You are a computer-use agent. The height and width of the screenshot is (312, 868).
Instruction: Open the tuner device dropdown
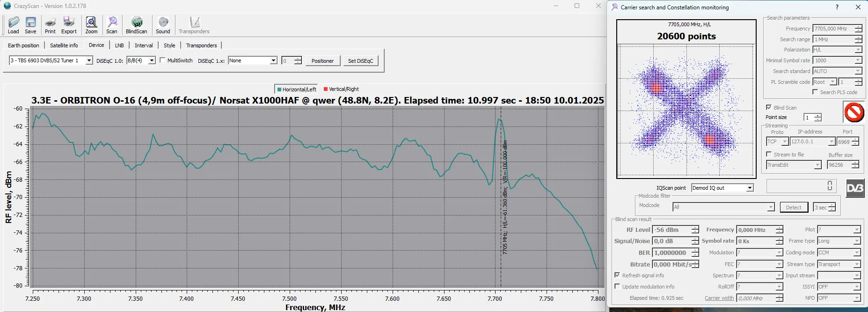[x=89, y=60]
